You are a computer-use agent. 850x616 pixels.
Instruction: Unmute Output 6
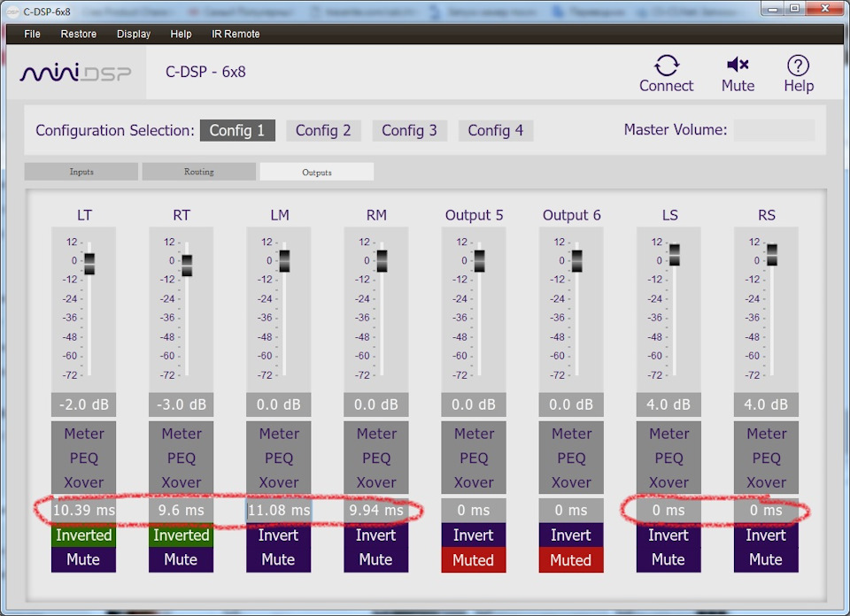pos(571,559)
